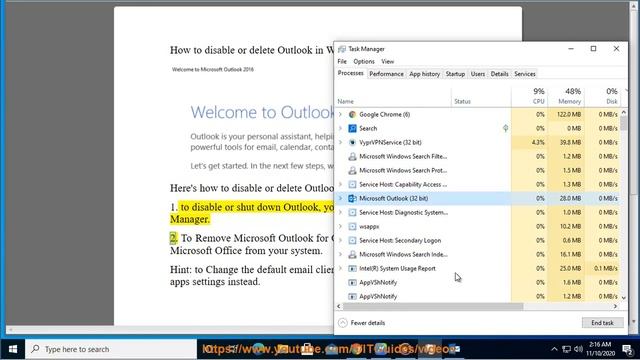Expand Microsoft Windows Search Inde... row
640x360 pixels.
point(340,254)
